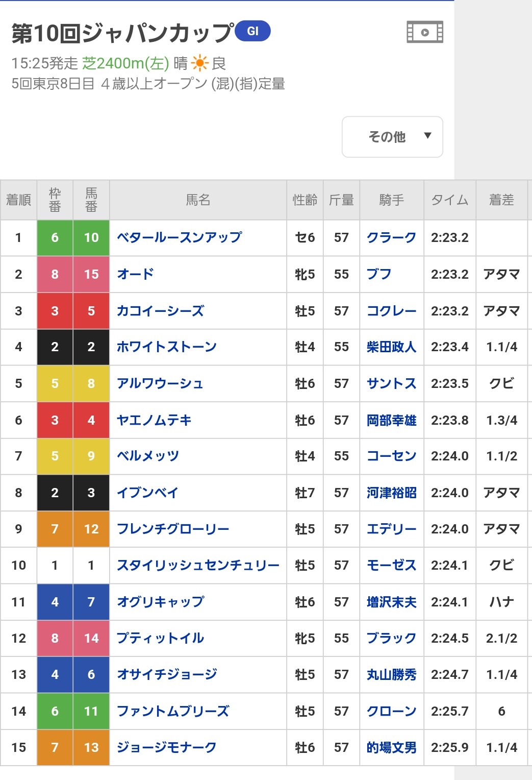Open horse オグリキャップ link
Viewport: 532px width, 780px height.
[160, 602]
